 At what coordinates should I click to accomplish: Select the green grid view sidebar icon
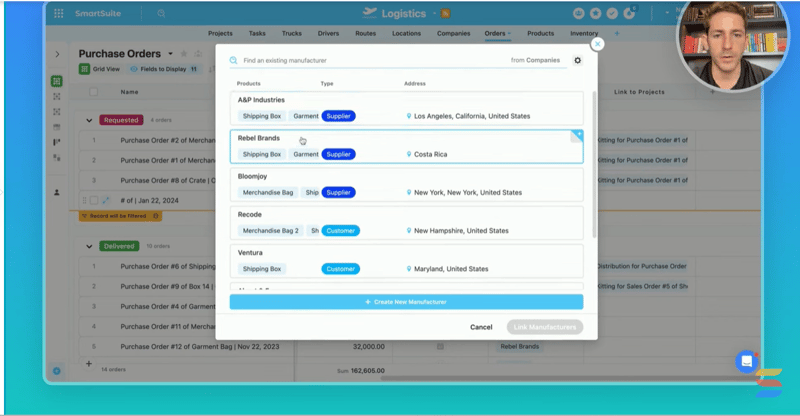click(57, 81)
